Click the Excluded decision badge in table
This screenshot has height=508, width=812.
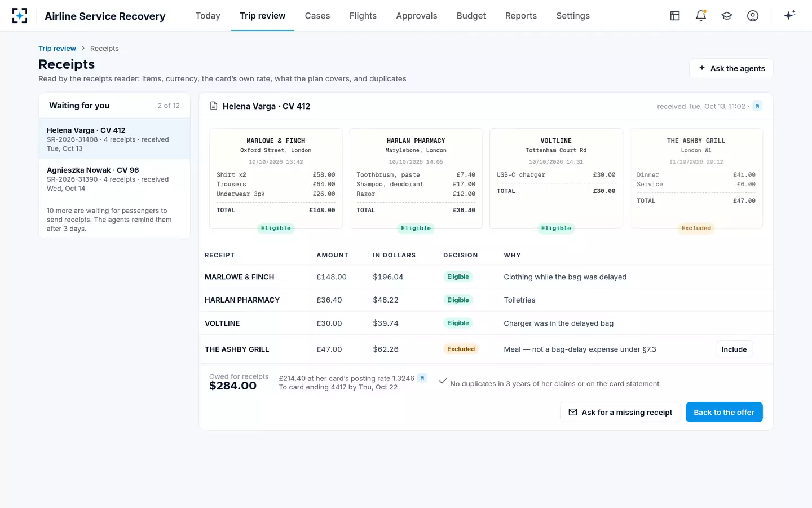coord(461,349)
